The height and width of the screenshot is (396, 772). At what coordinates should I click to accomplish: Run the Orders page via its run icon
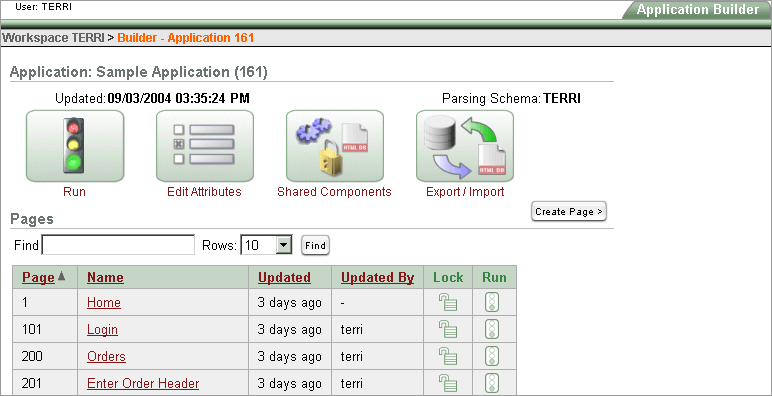tap(492, 356)
